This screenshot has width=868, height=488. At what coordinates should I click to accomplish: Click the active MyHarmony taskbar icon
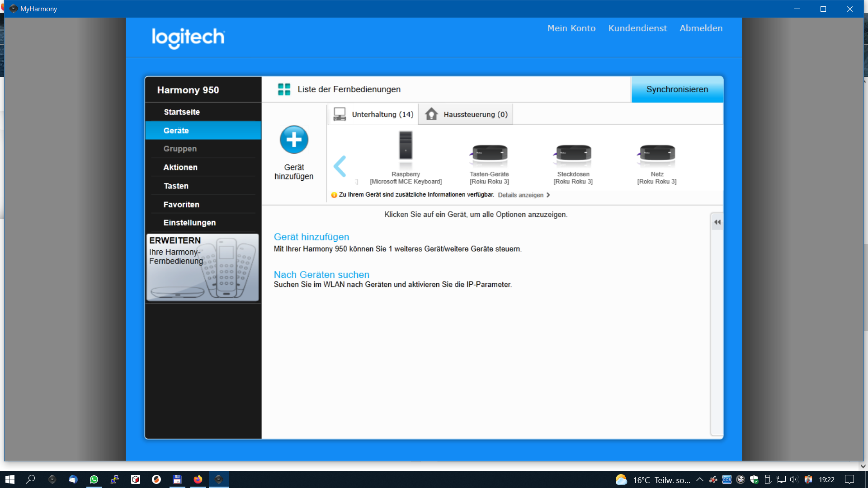pyautogui.click(x=219, y=479)
